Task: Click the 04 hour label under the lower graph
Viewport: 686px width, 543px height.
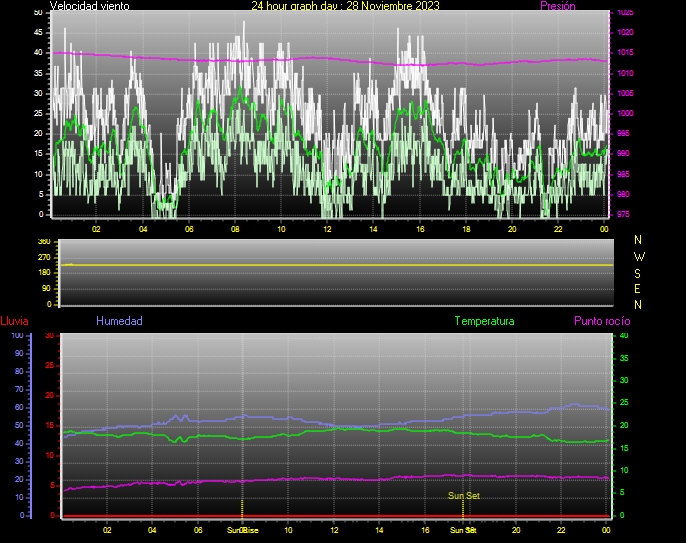Action: [152, 530]
